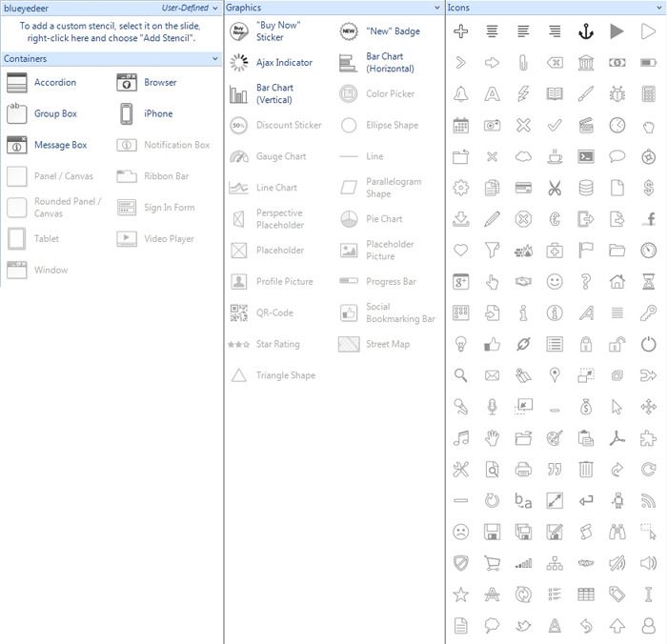The image size is (667, 644).
Task: Select the Perspective Placeholder graphic
Action: [x=267, y=219]
